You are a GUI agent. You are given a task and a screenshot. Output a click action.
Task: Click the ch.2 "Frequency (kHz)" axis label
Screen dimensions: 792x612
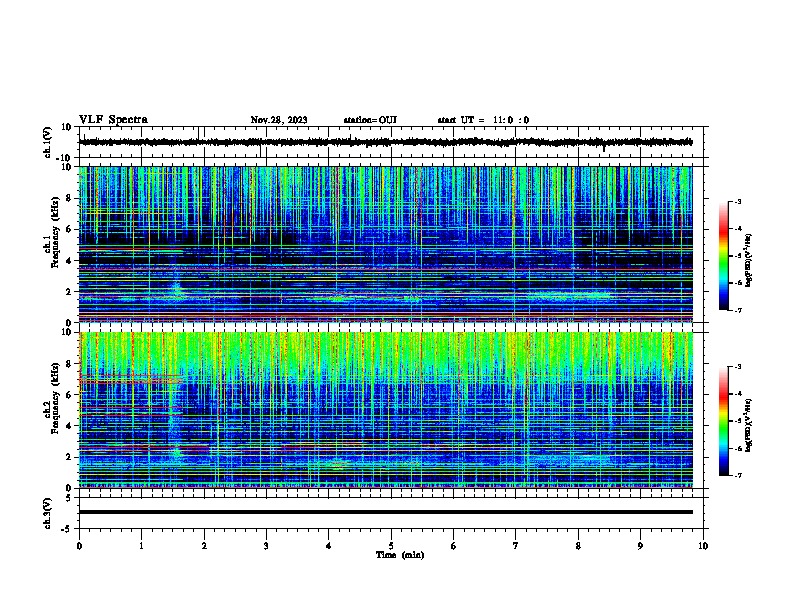tap(55, 398)
